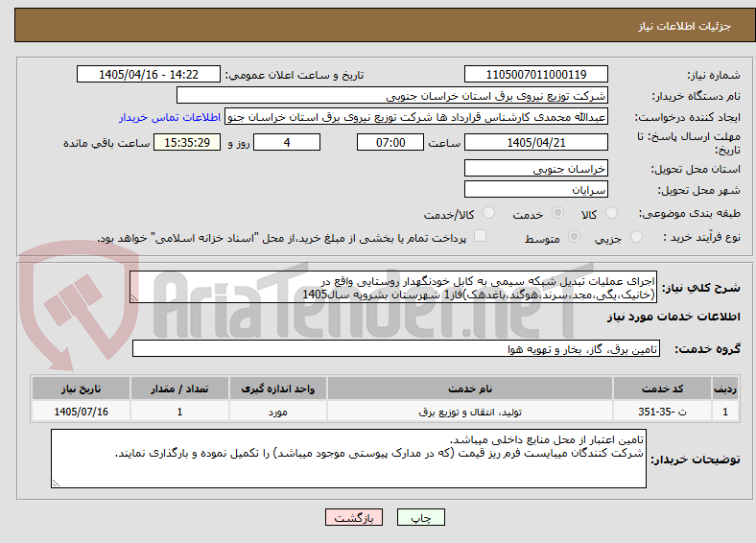The image size is (756, 543).
Task: Select the کالا radio button
Action: pos(611,213)
